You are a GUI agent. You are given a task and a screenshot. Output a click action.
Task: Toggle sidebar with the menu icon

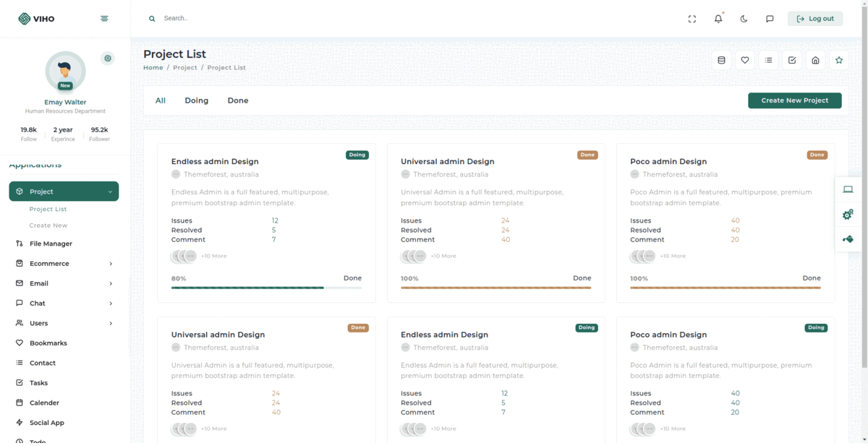104,19
